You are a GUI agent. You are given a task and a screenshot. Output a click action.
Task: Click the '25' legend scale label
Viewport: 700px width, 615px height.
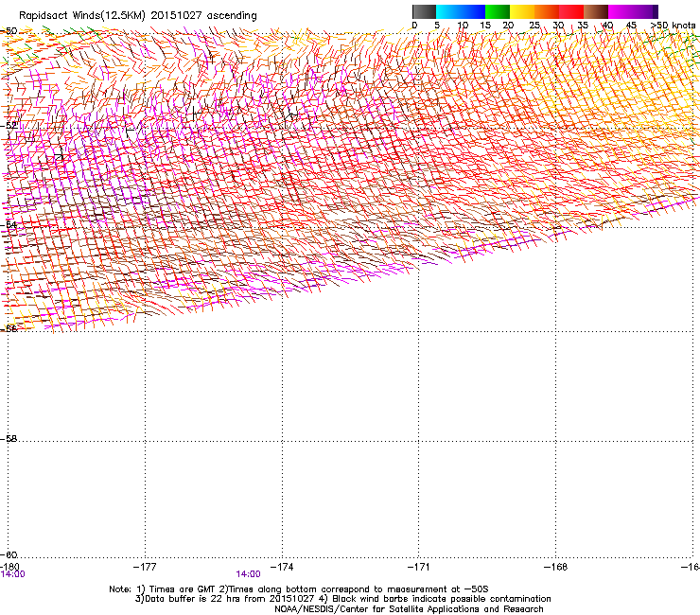click(x=534, y=26)
